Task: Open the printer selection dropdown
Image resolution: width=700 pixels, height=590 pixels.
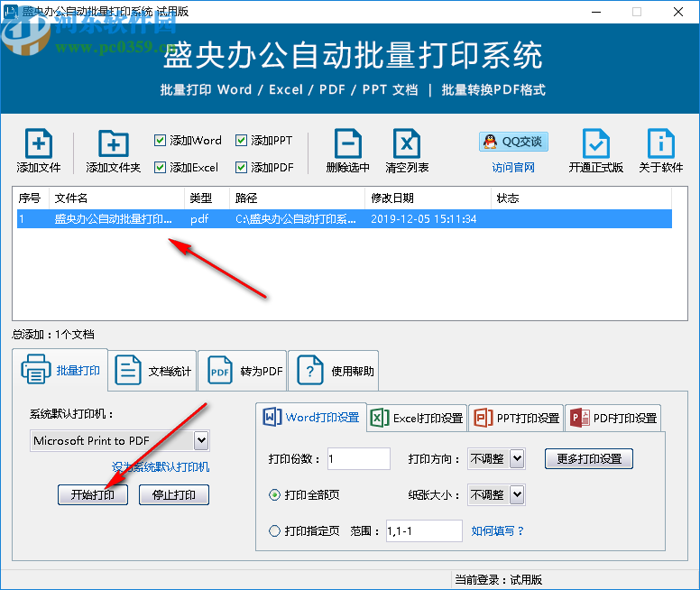Action: [x=201, y=441]
